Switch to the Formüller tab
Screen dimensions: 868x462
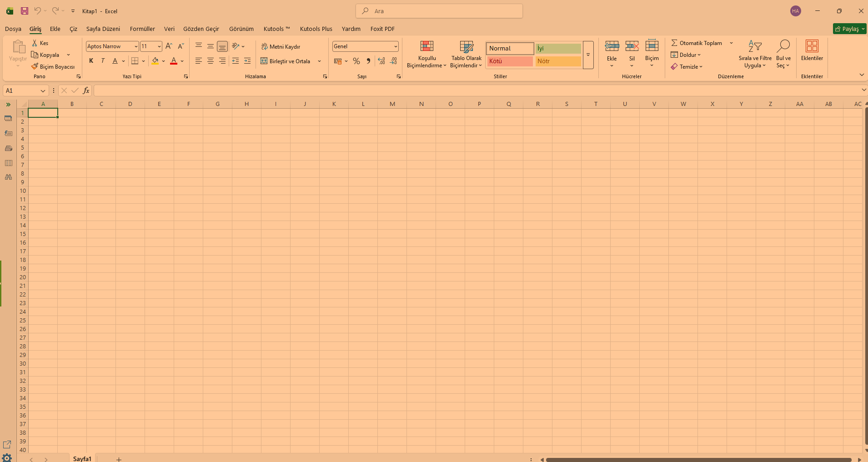(x=142, y=29)
